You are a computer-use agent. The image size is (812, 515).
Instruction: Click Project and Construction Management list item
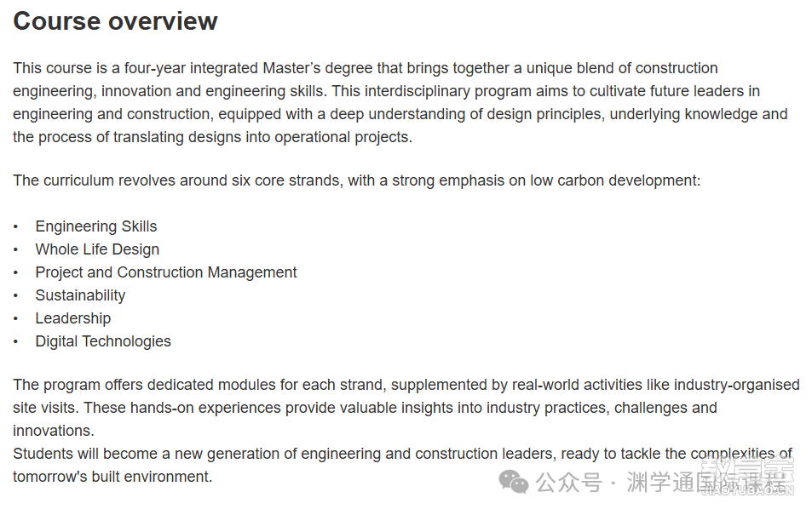[165, 272]
